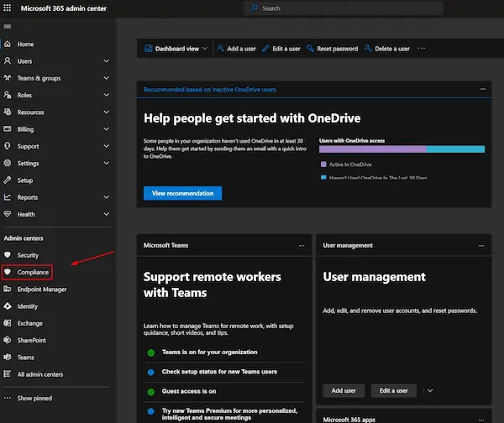
Task: Click the purple Active In OneDrive bar segment
Action: pos(373,149)
